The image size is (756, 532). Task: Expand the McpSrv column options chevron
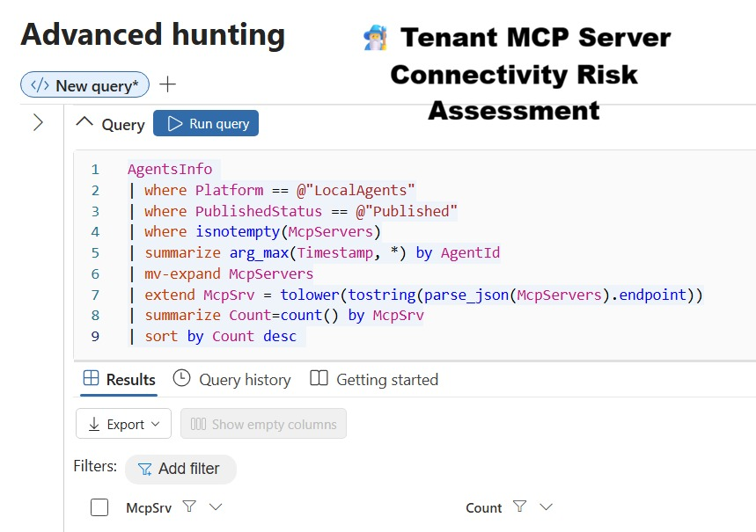(x=216, y=507)
